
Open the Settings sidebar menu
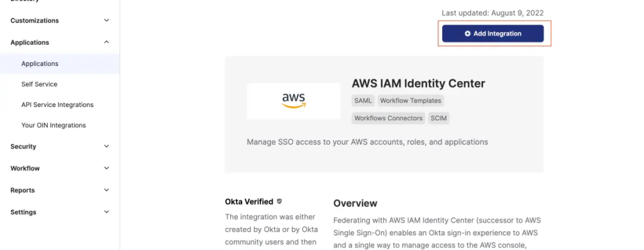pos(23,212)
